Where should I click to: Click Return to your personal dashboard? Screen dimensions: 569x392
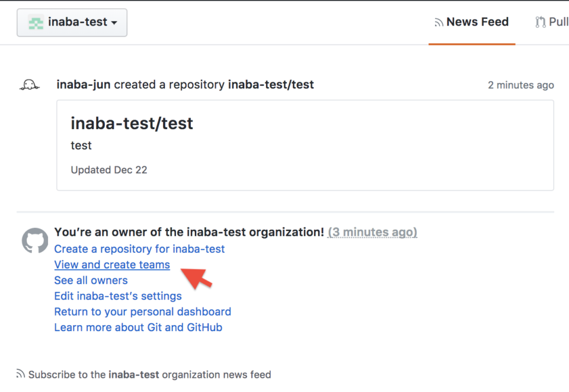[x=143, y=312]
